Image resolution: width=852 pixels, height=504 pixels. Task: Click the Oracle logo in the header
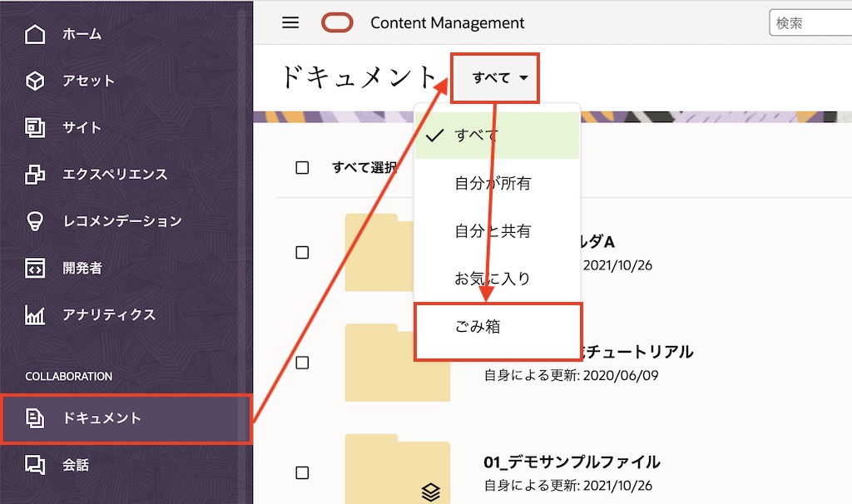coord(336,22)
